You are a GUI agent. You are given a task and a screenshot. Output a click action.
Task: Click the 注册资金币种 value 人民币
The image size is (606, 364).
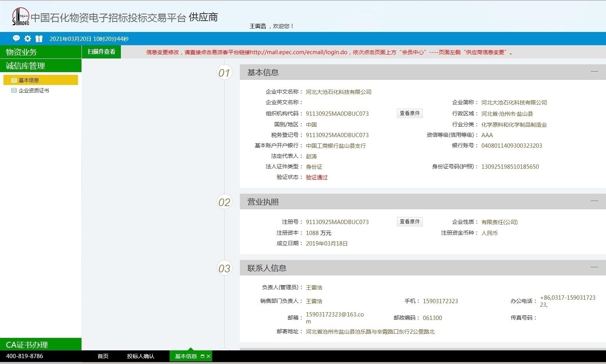point(489,233)
